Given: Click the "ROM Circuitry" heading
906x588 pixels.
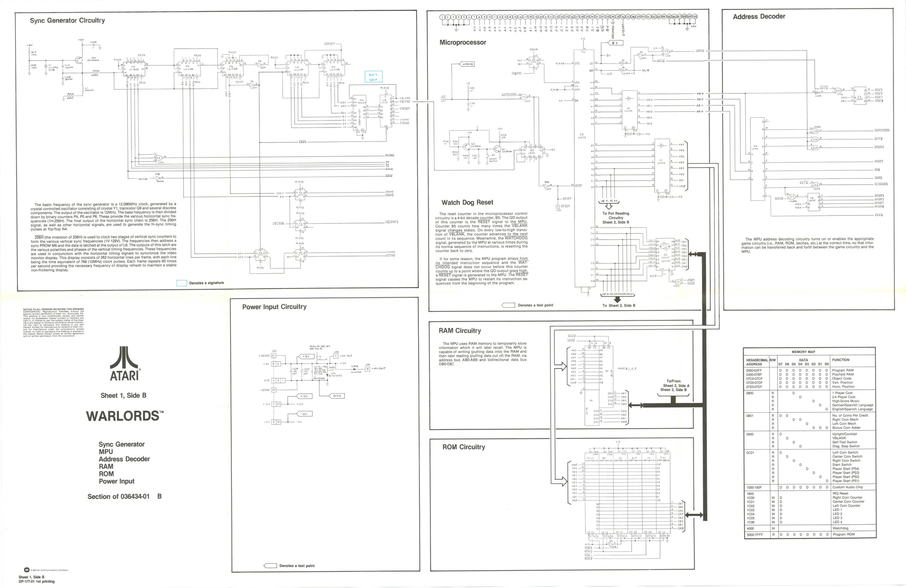Looking at the screenshot, I should (x=464, y=447).
